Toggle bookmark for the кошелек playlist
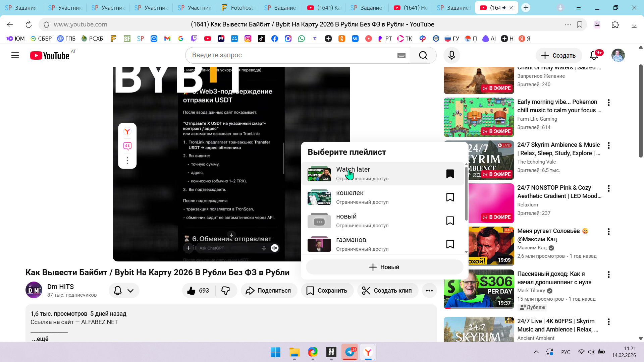The image size is (644, 362). 450,197
